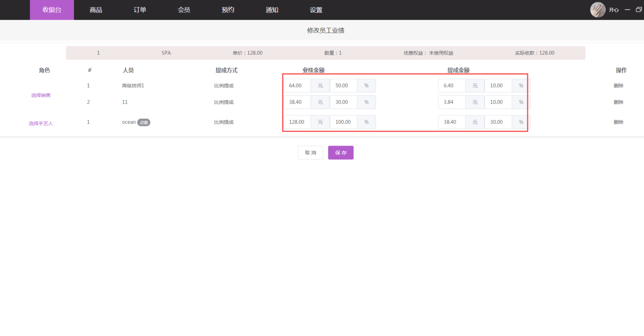
Task: Edit the 38.40 performance amount for person 11
Action: (297, 102)
